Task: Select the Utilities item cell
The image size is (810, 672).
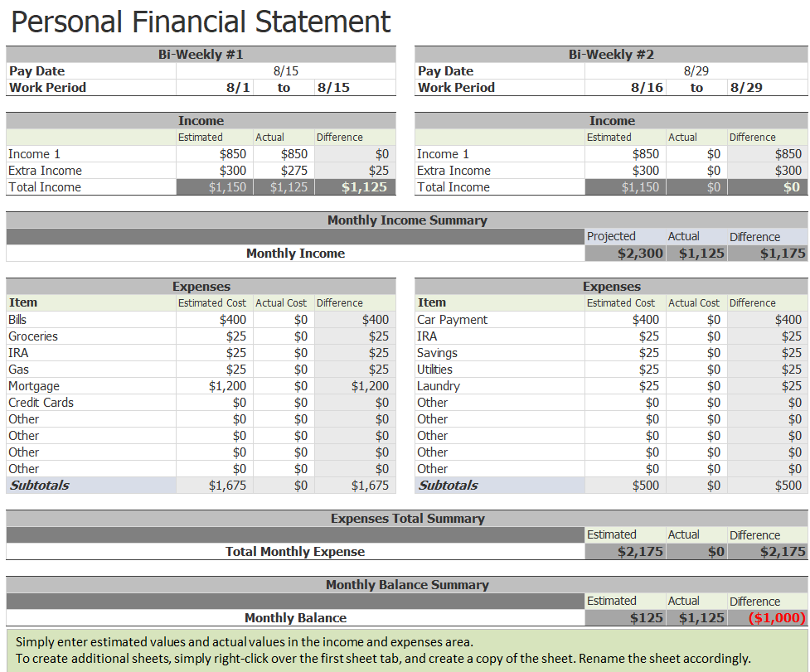Action: tap(435, 370)
